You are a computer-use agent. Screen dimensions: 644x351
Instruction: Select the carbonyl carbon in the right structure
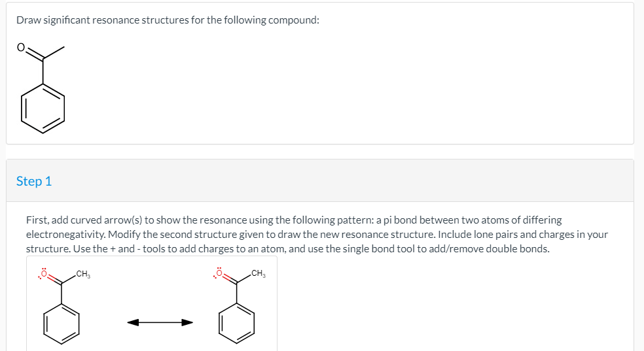236,283
